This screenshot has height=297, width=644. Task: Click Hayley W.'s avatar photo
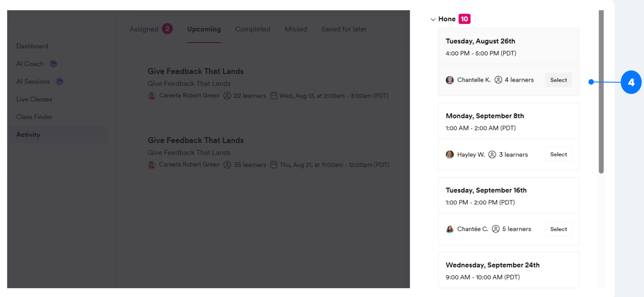tap(450, 154)
